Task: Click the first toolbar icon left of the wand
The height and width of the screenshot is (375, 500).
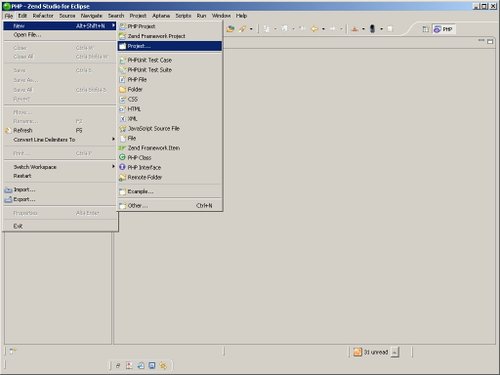Action: [x=230, y=29]
